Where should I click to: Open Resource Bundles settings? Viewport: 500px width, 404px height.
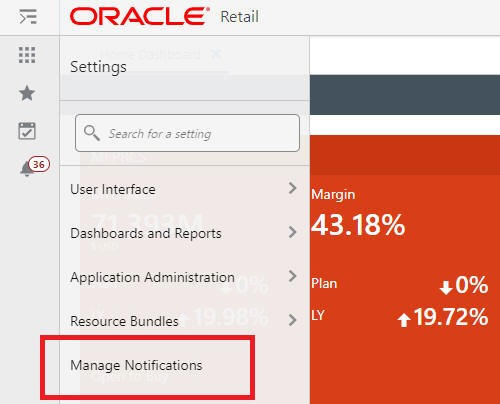pos(184,321)
